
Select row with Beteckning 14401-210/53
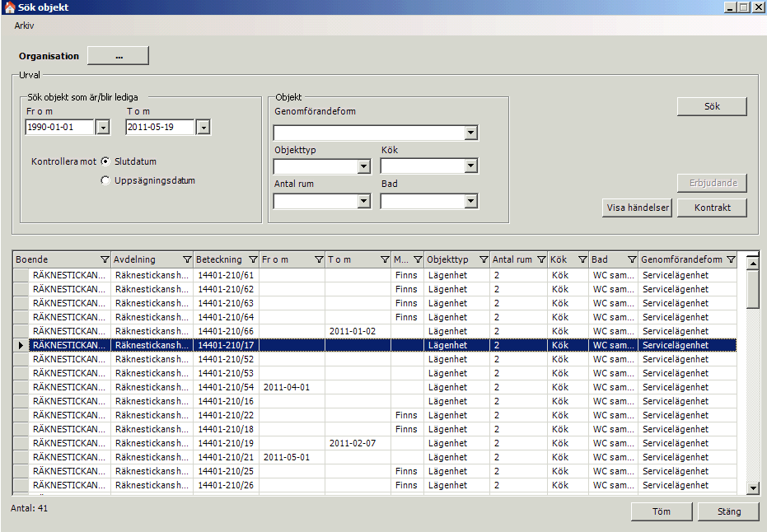click(375, 373)
